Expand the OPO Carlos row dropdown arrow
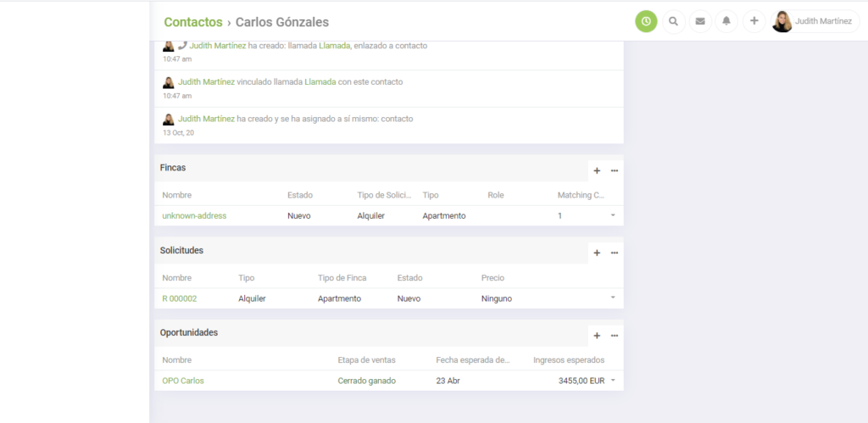868x423 pixels. (x=613, y=381)
